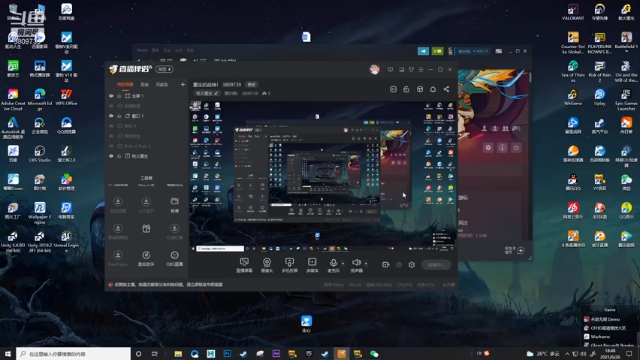Viewport: 640px width, 360px height.
Task: Open the VALORANT desktop icon
Action: (x=573, y=12)
